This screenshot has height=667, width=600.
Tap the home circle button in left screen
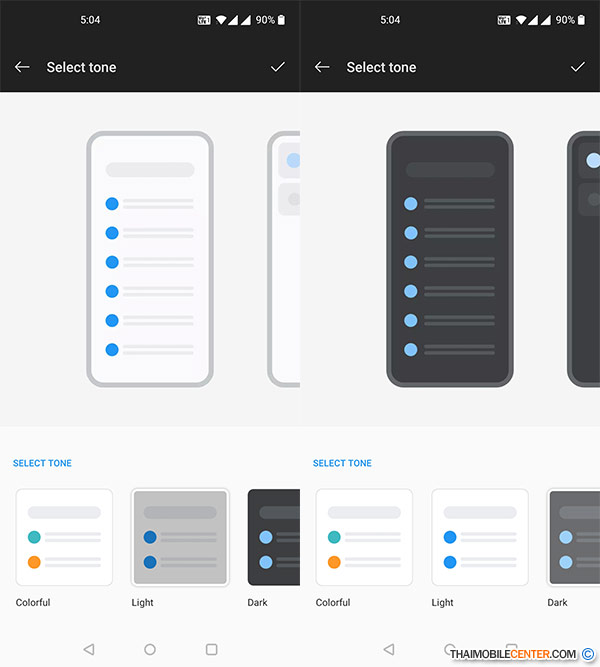click(150, 649)
